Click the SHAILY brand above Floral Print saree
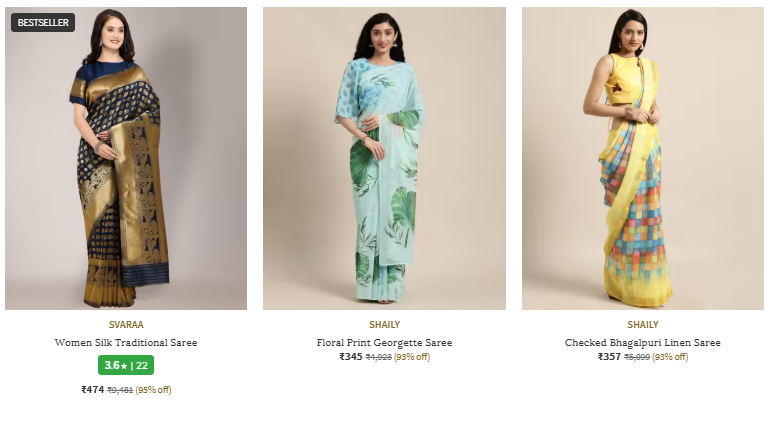The width and height of the screenshot is (772, 430). pyautogui.click(x=385, y=325)
